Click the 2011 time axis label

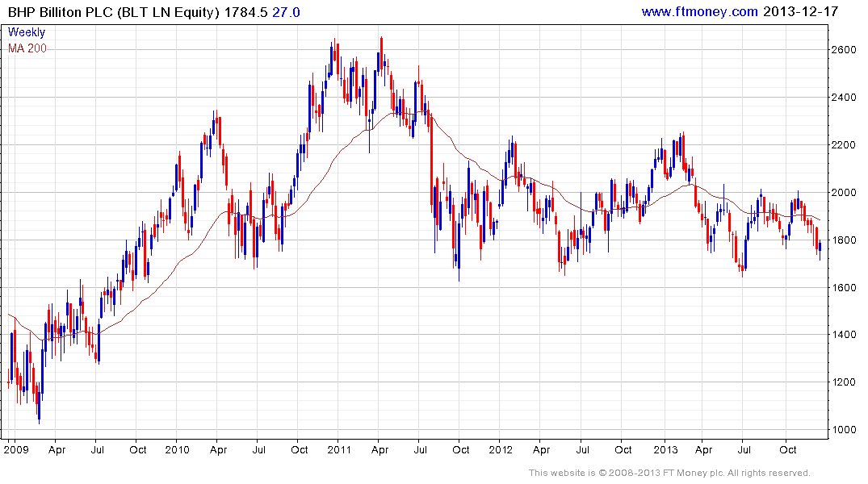point(339,449)
